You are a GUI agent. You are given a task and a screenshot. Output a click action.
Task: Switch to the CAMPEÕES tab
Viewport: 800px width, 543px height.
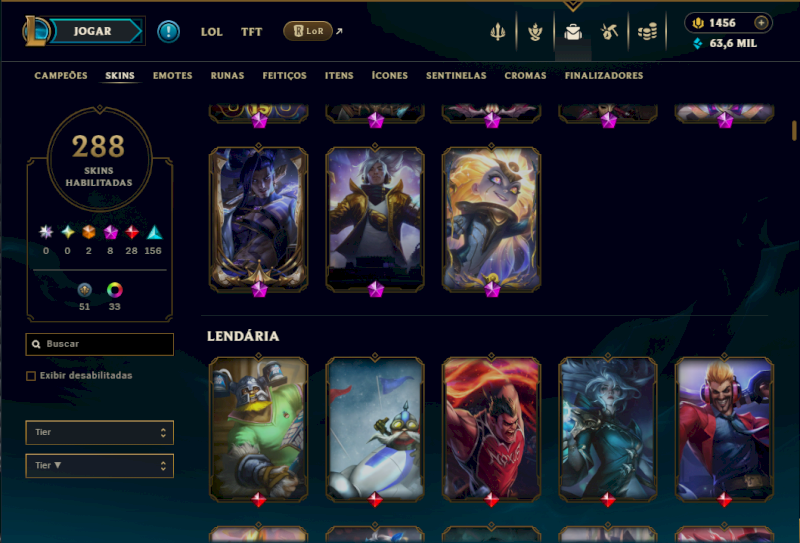pos(61,76)
